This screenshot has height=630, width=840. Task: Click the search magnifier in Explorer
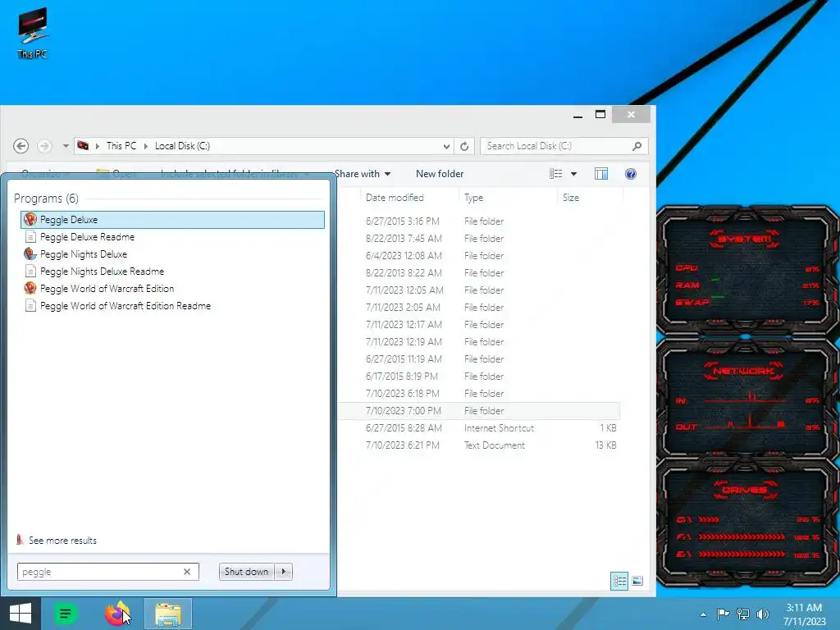coord(637,146)
